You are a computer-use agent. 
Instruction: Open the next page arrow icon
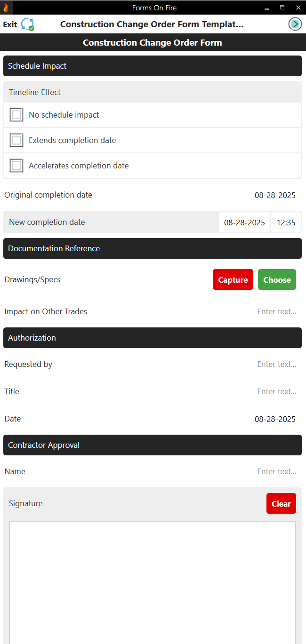tap(295, 24)
